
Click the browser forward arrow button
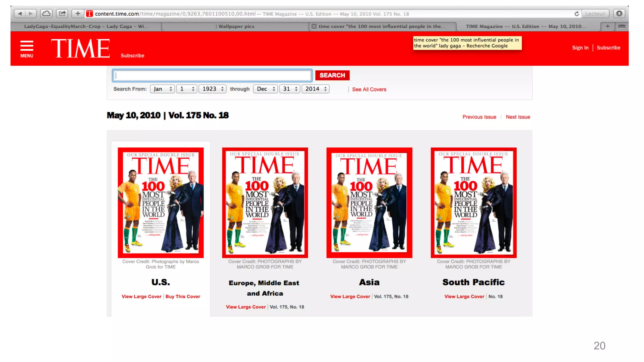(x=31, y=14)
